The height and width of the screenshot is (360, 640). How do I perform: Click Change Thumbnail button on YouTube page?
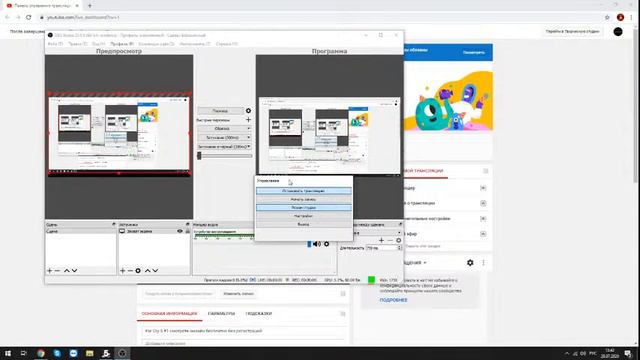[239, 293]
